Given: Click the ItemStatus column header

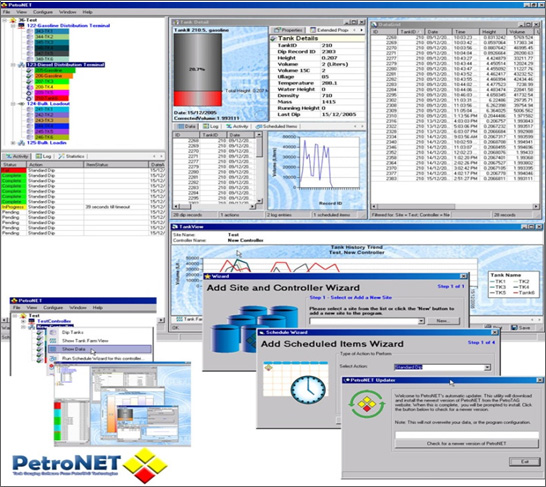Looking at the screenshot, I should pos(116,165).
